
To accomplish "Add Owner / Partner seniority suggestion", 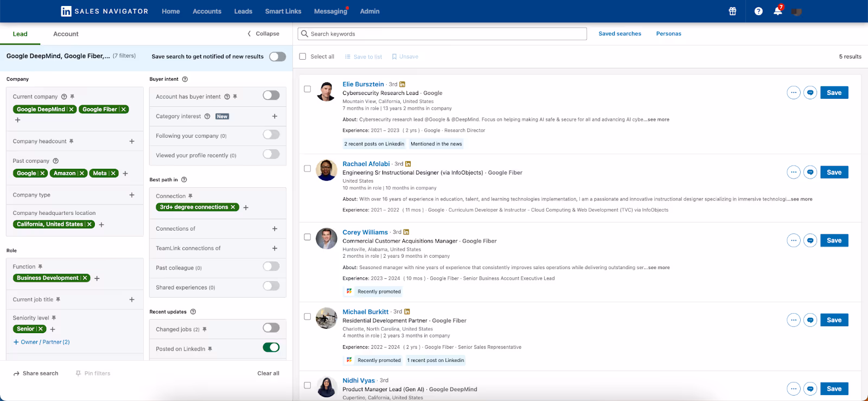I will coord(42,342).
